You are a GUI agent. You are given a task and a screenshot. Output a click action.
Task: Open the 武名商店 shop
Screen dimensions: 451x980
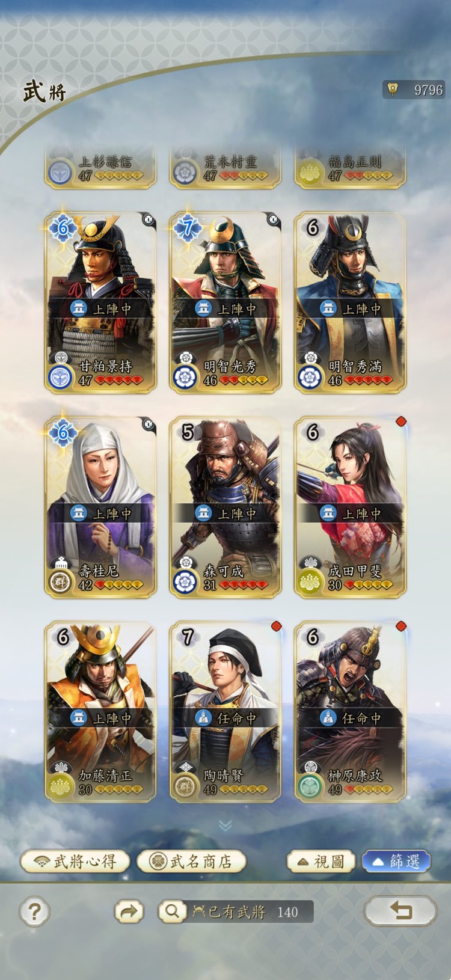192,862
